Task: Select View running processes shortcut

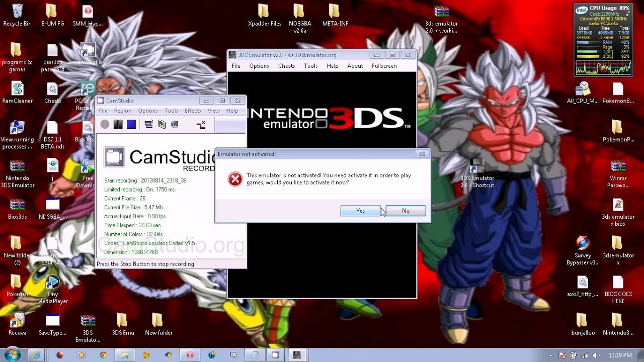Action: pos(17,135)
